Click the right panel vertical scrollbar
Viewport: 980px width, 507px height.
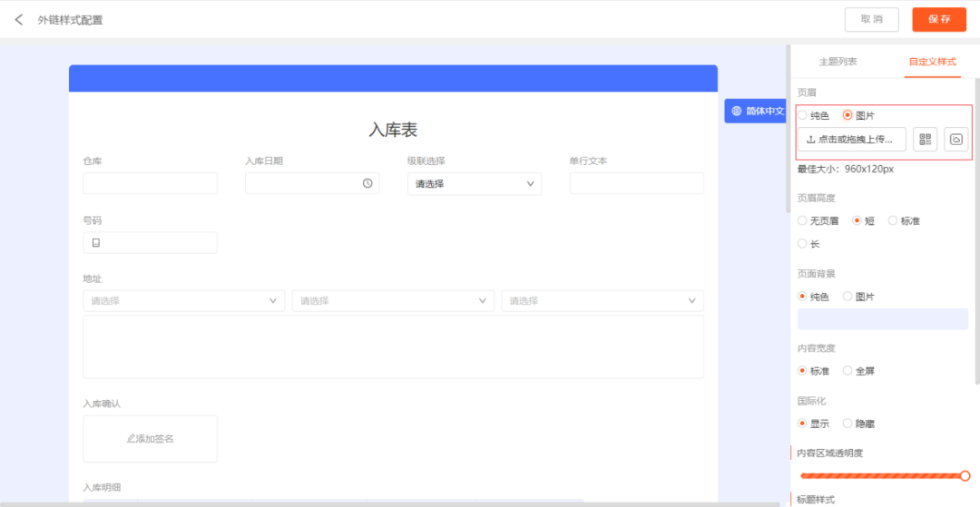click(977, 229)
